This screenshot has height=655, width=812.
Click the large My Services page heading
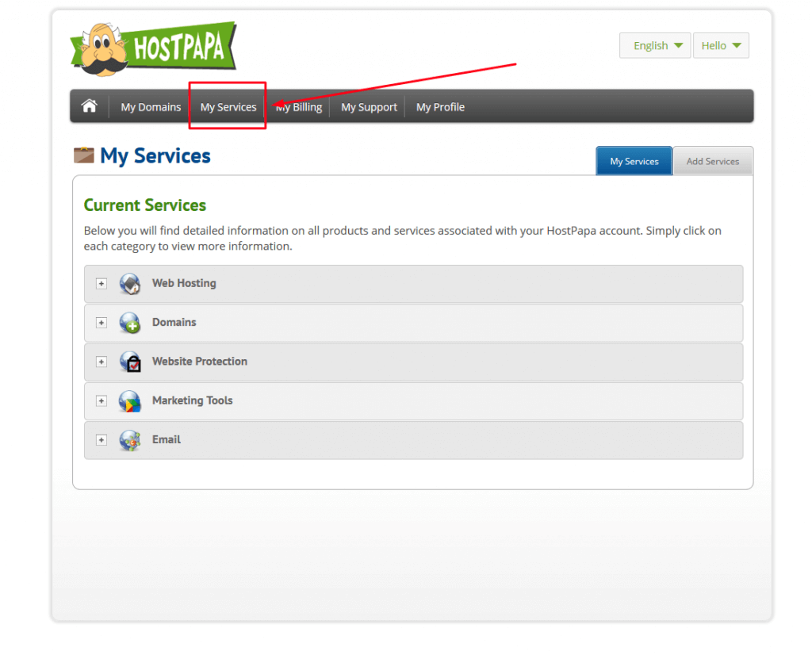(155, 156)
